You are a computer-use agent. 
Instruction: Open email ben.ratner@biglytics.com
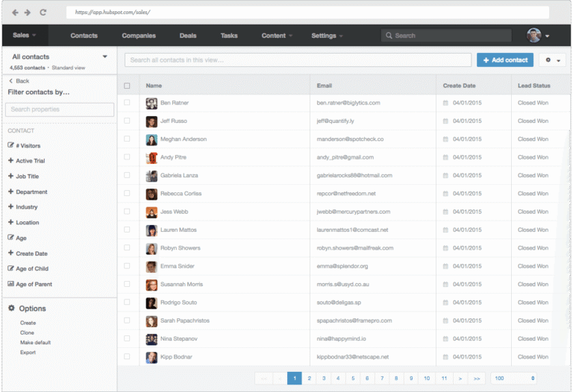[x=348, y=103]
